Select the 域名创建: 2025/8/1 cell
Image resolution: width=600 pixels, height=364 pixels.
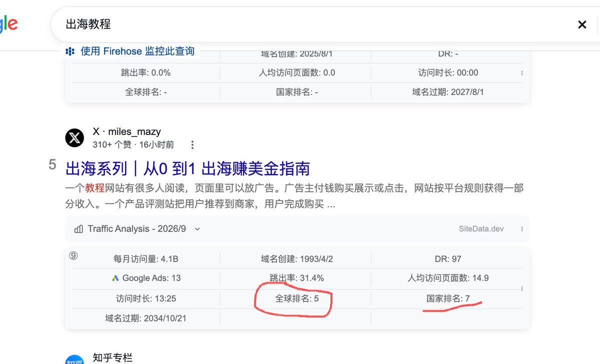(x=297, y=53)
